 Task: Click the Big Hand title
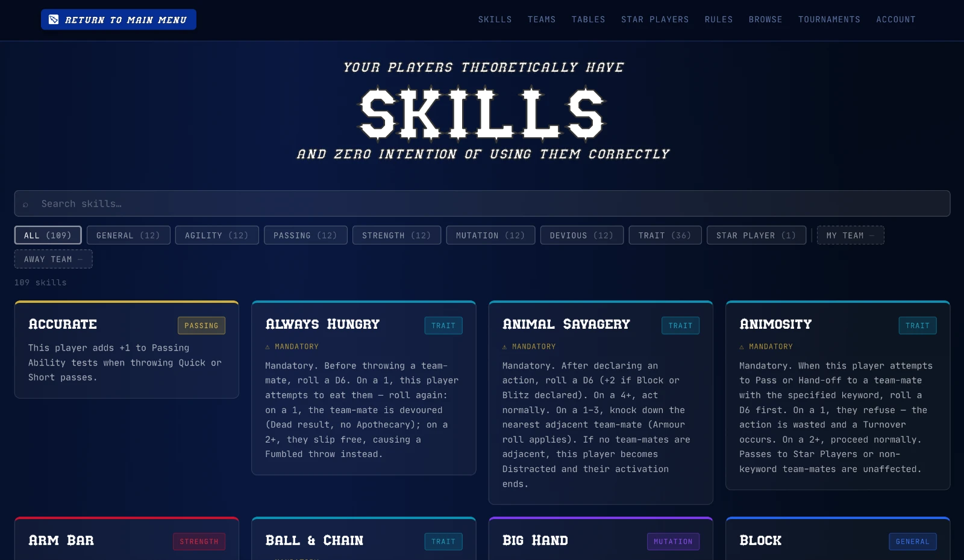pos(535,541)
